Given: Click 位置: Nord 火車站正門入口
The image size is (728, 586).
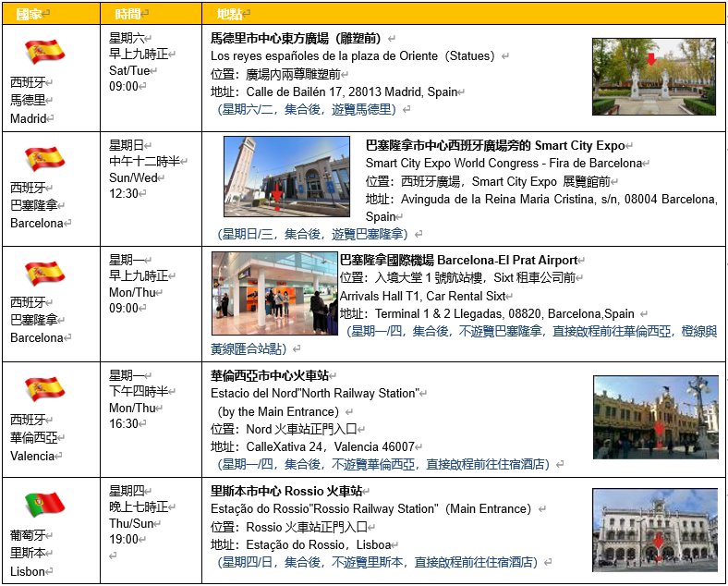Looking at the screenshot, I should pyautogui.click(x=284, y=429).
